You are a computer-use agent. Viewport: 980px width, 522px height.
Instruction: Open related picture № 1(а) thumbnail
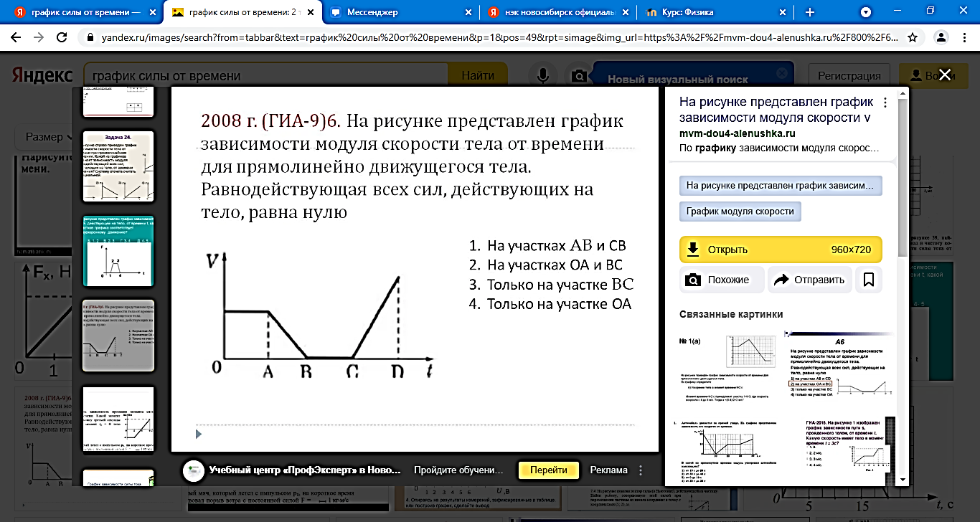[x=728, y=368]
